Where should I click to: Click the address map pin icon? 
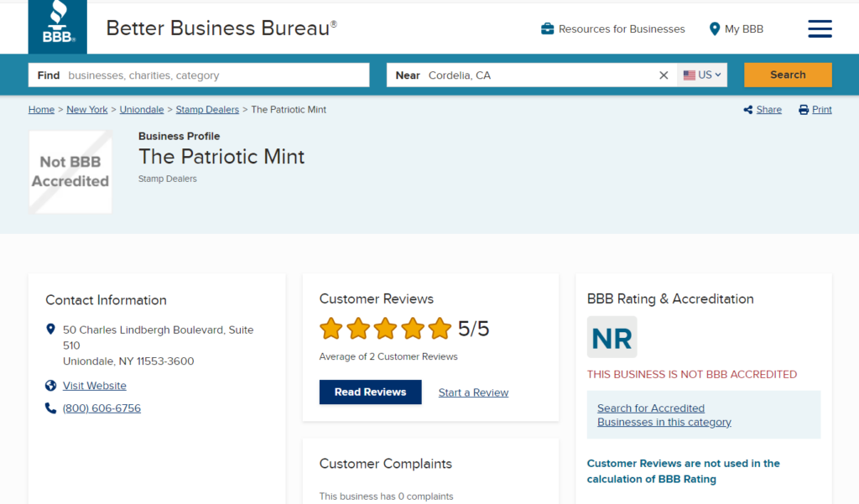(50, 330)
